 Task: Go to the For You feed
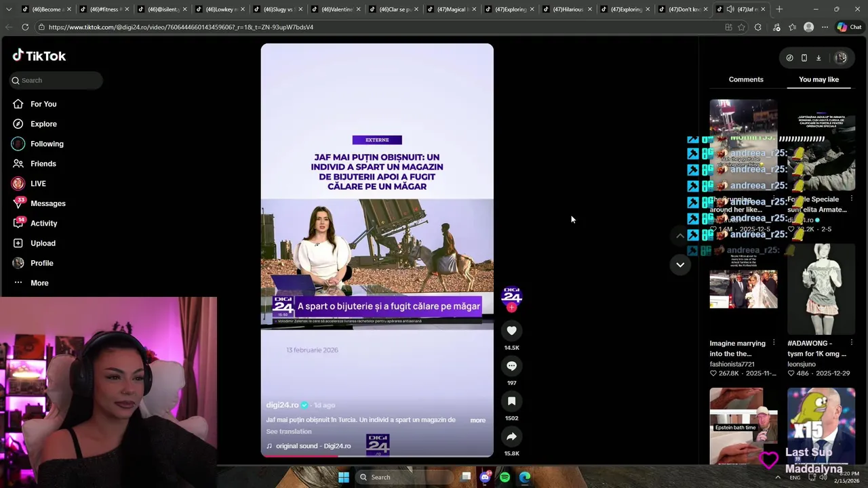(x=43, y=104)
